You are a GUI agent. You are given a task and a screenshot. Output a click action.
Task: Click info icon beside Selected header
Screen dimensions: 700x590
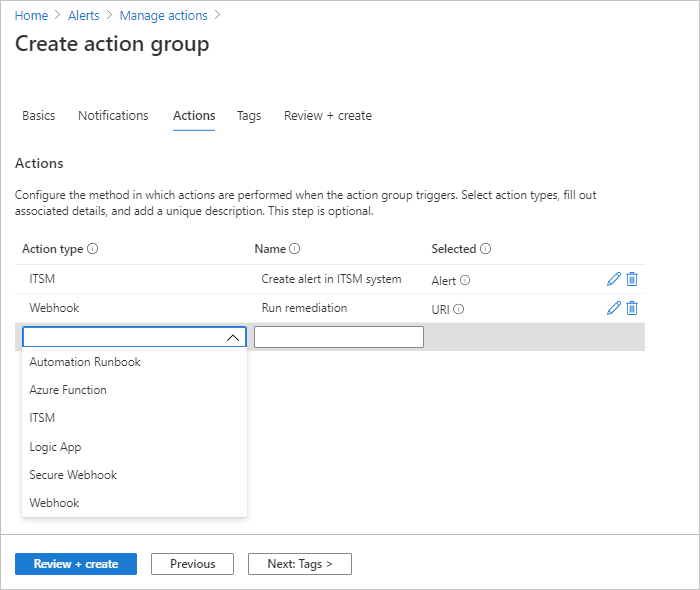485,249
